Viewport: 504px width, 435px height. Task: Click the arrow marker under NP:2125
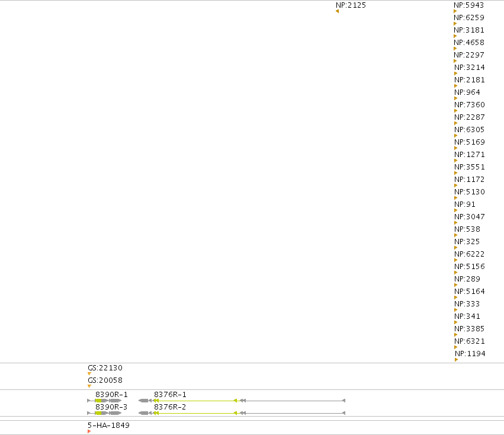[x=337, y=11]
